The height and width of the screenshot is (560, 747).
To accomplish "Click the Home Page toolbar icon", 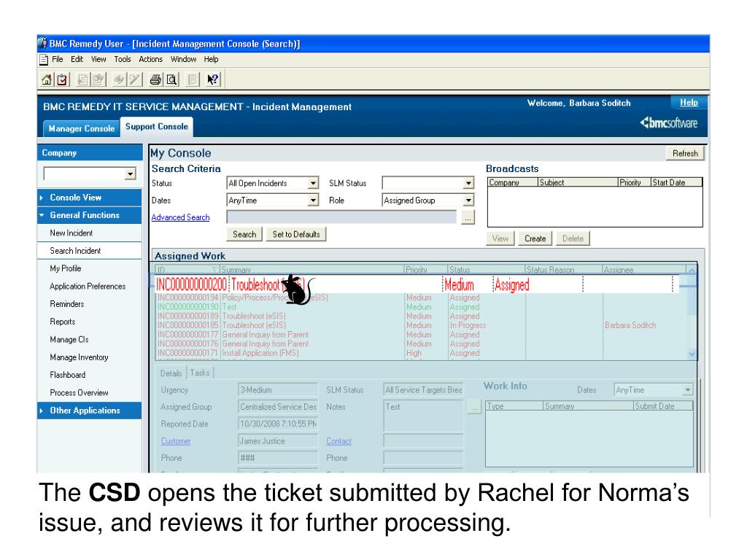I will (x=47, y=79).
